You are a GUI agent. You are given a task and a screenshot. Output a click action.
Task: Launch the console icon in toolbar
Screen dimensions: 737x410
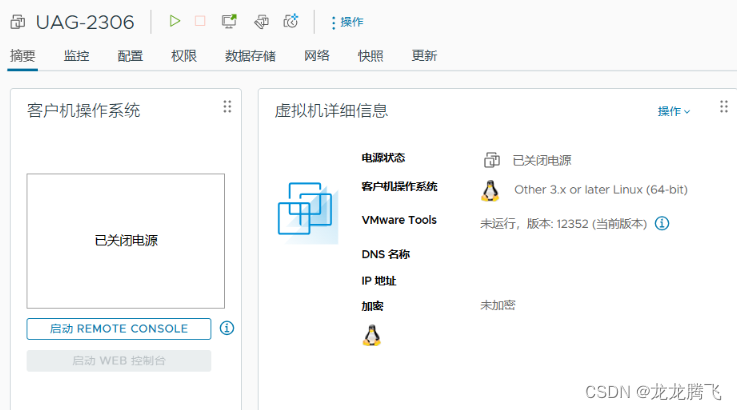coord(229,21)
